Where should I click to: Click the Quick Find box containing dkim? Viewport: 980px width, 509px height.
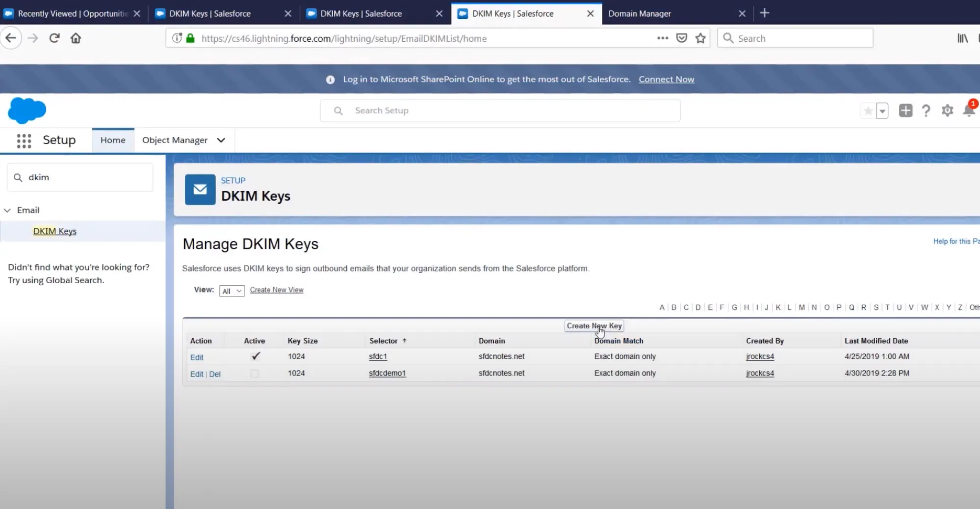[80, 177]
